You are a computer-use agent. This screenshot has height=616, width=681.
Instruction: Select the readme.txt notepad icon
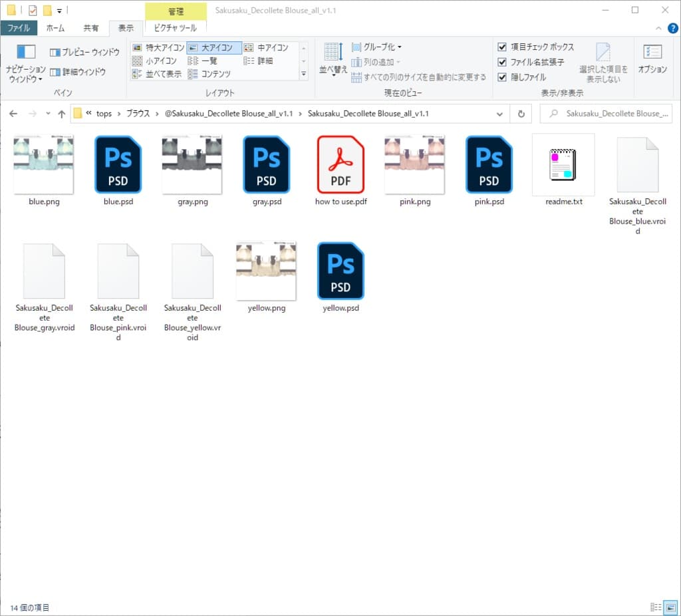pos(563,164)
